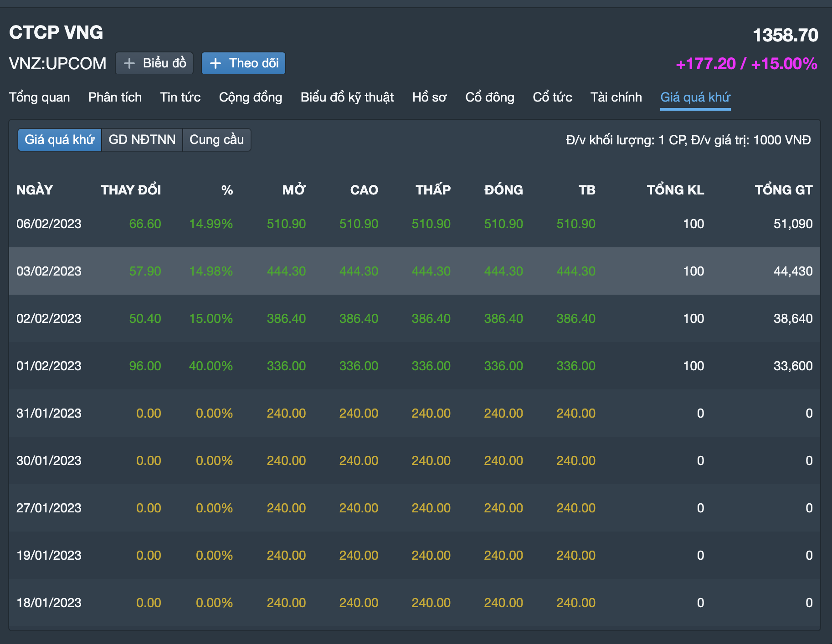Select the Giá quá khứ top tab
Image resolution: width=832 pixels, height=644 pixels.
(x=695, y=97)
